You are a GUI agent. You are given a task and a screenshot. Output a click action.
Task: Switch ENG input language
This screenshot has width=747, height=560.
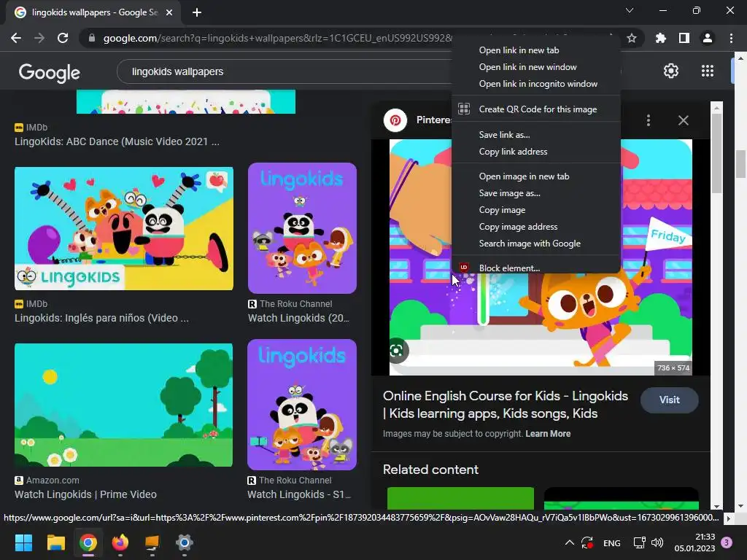pos(612,542)
